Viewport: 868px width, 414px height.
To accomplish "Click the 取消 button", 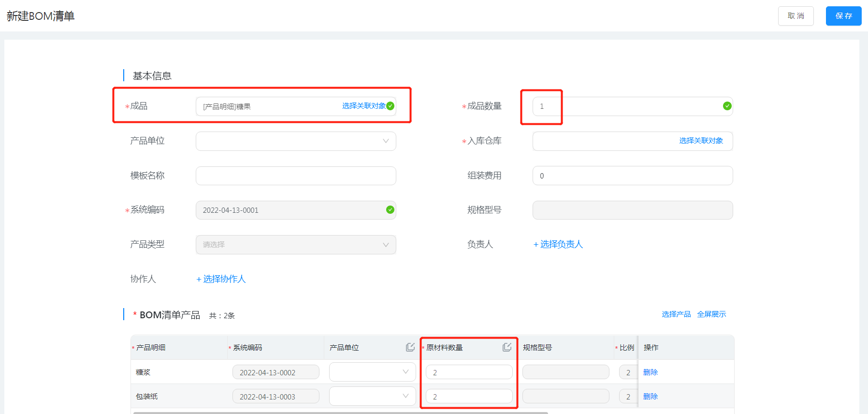I will [x=796, y=16].
